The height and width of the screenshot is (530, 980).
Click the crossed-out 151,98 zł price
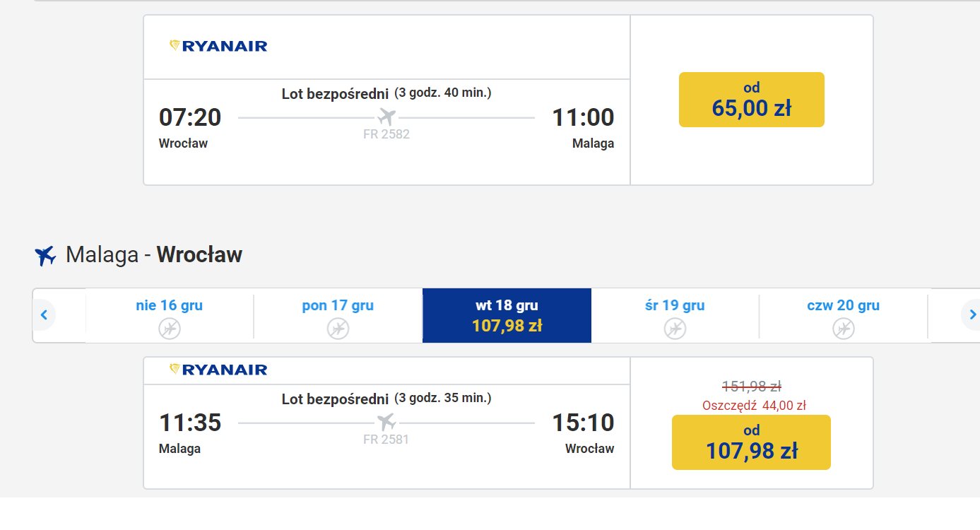(x=752, y=387)
